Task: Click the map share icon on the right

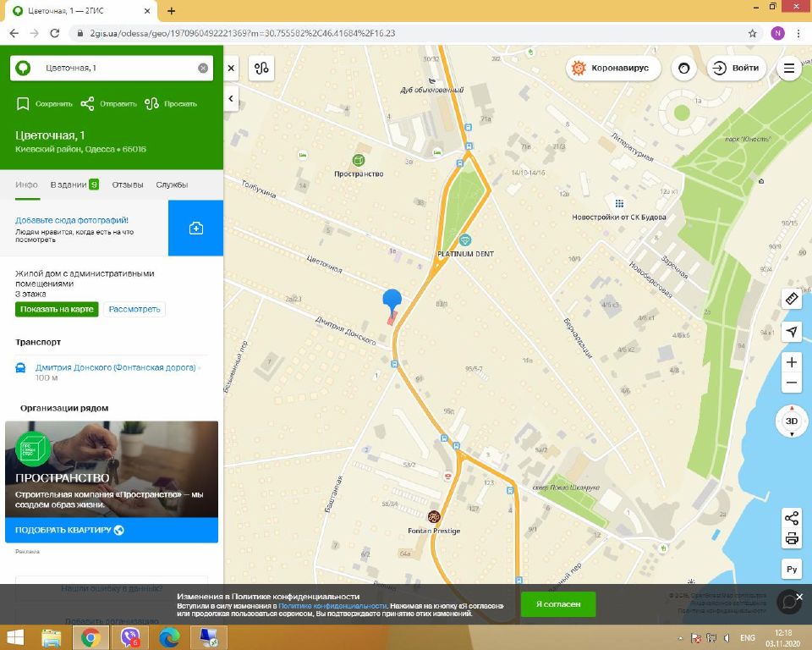Action: pyautogui.click(x=792, y=518)
